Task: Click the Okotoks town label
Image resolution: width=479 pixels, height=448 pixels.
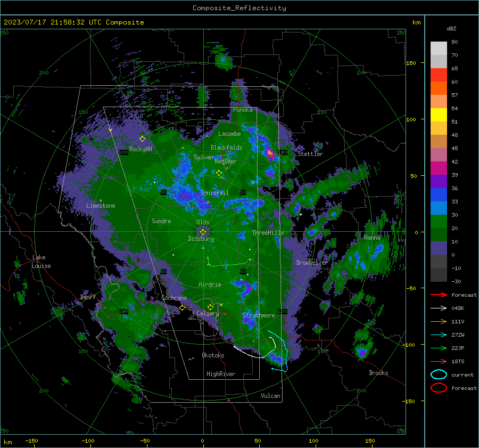Action: pyautogui.click(x=213, y=355)
